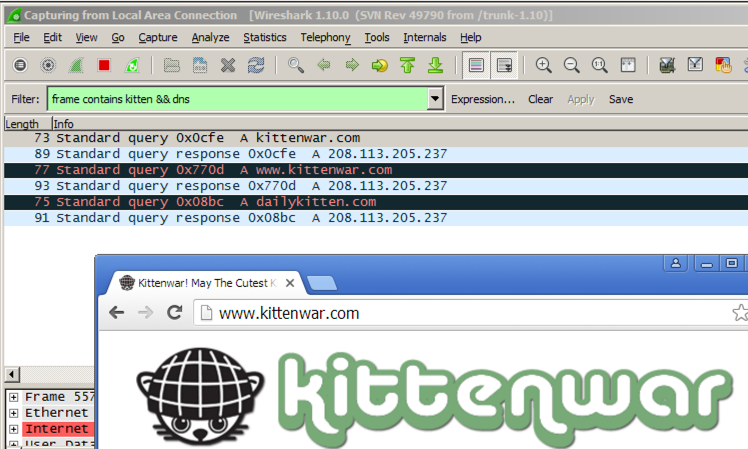Jump to the last packet

coord(436,65)
